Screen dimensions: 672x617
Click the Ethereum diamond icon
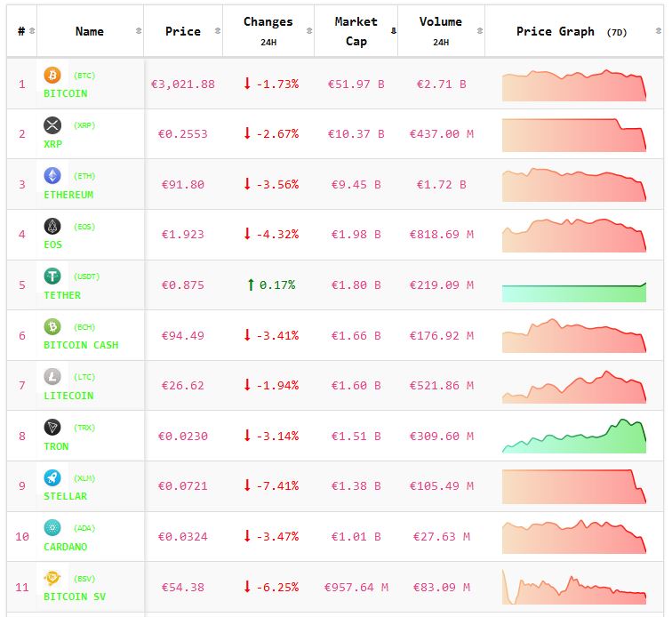[52, 175]
